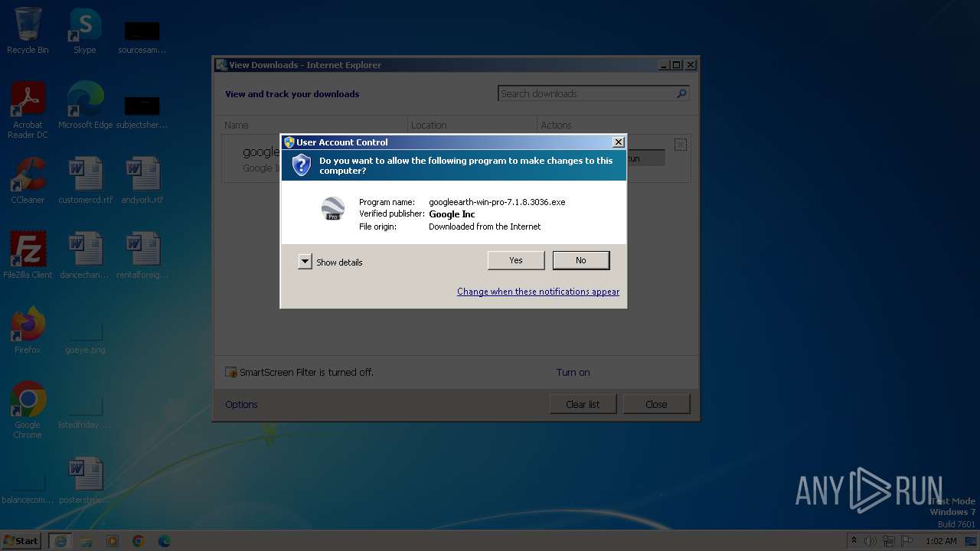Open 'Change when these notifications appear' link
This screenshot has height=551, width=980.
tap(538, 292)
